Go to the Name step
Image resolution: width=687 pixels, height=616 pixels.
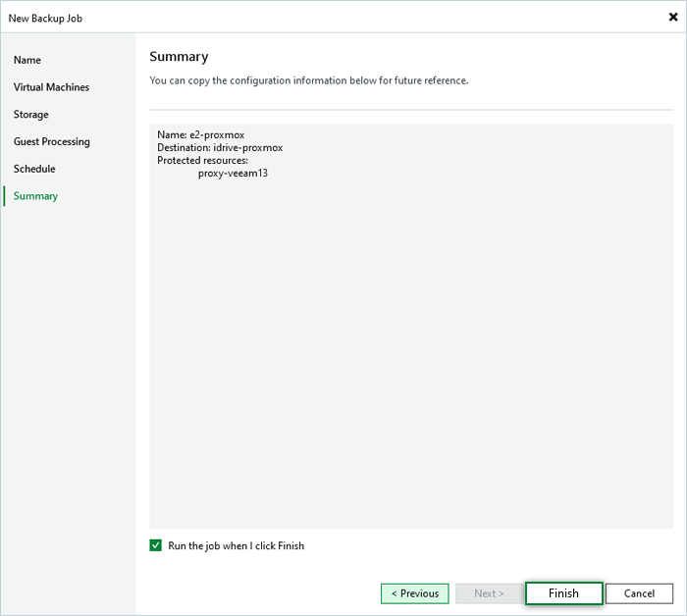click(x=27, y=60)
